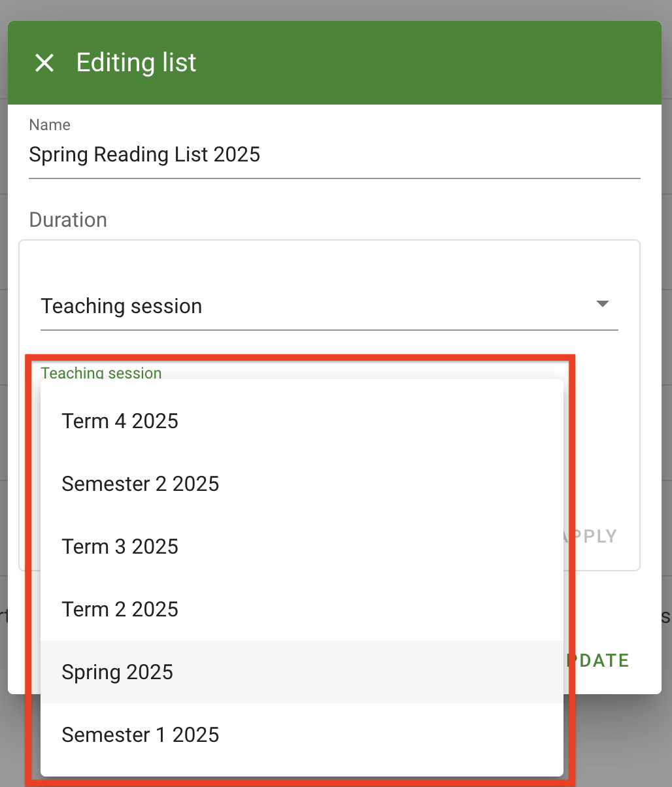Select Term 3 2025
The width and height of the screenshot is (672, 787).
pyautogui.click(x=120, y=547)
